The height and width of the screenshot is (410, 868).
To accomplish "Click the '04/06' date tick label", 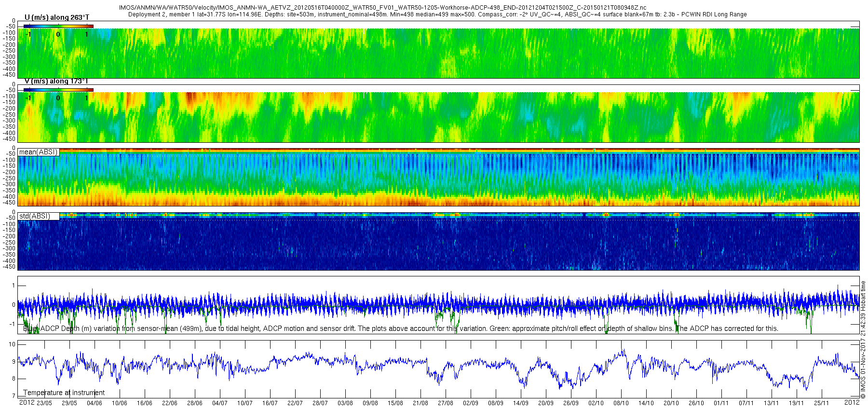I will coord(95,403).
